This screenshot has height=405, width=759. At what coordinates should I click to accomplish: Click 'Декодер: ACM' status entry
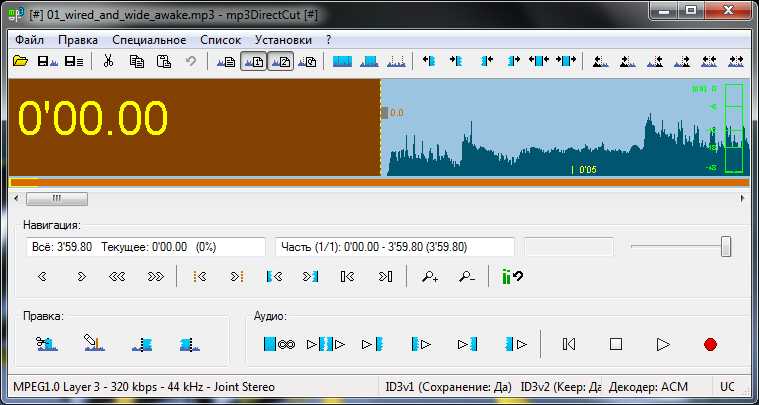click(648, 387)
